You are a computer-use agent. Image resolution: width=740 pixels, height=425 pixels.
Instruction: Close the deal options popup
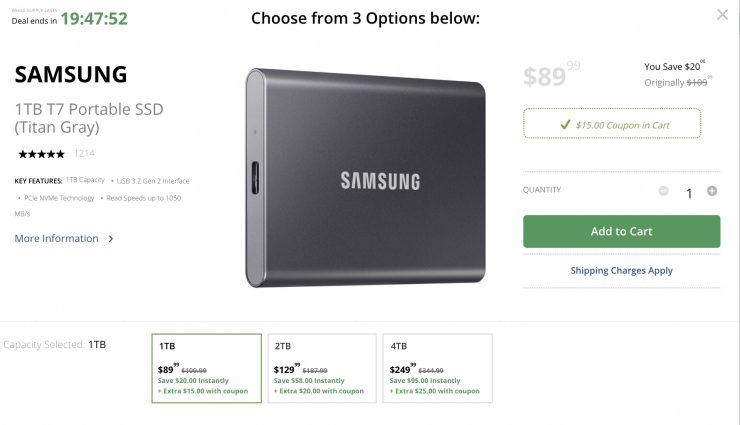tap(722, 15)
